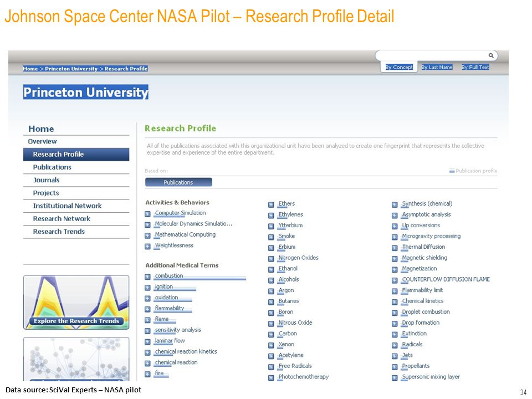Expand the Computer Simulation plus icon
The image size is (532, 399).
[x=147, y=214]
